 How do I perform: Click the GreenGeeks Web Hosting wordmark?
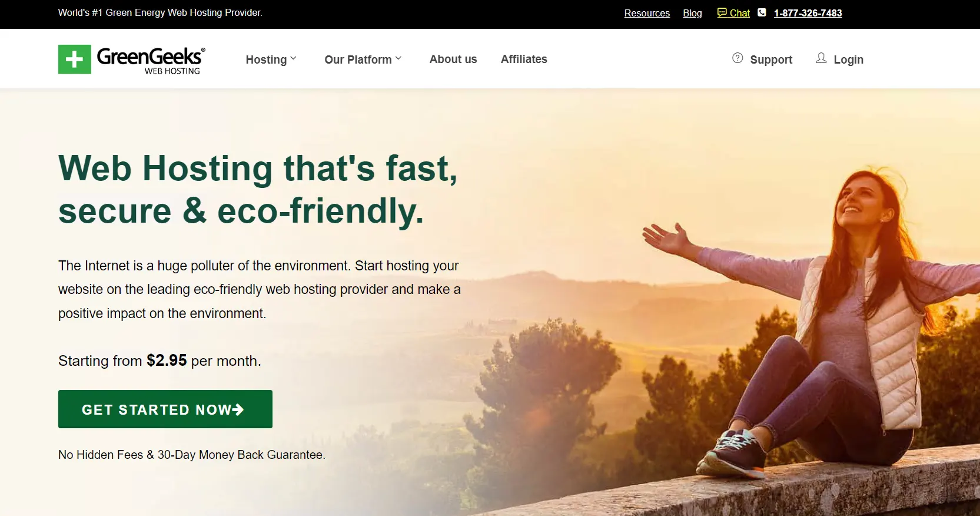(x=151, y=61)
